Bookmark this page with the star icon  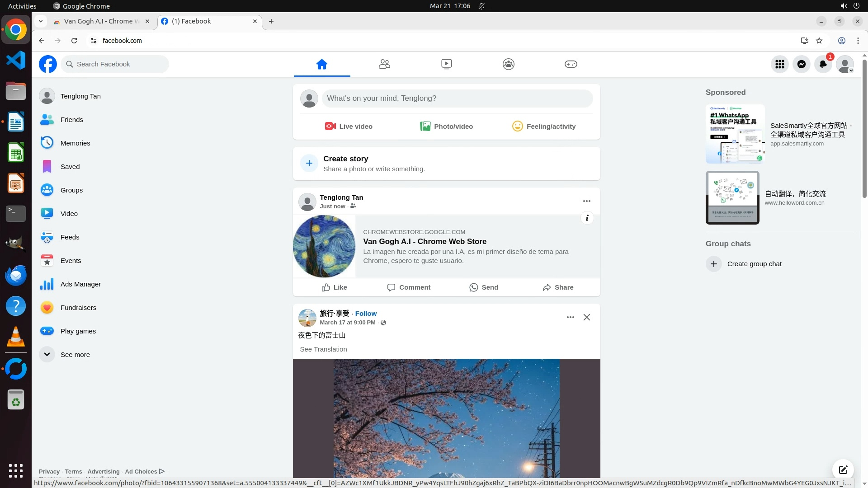pos(819,41)
